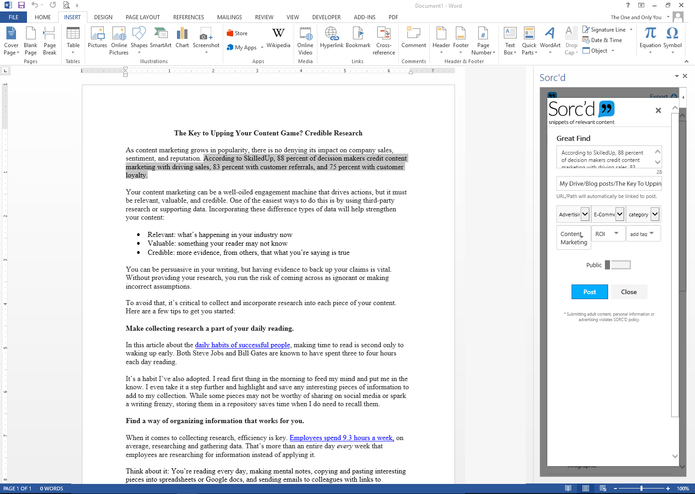Insert a Bookmark
This screenshot has width=695, height=494.
tap(358, 38)
